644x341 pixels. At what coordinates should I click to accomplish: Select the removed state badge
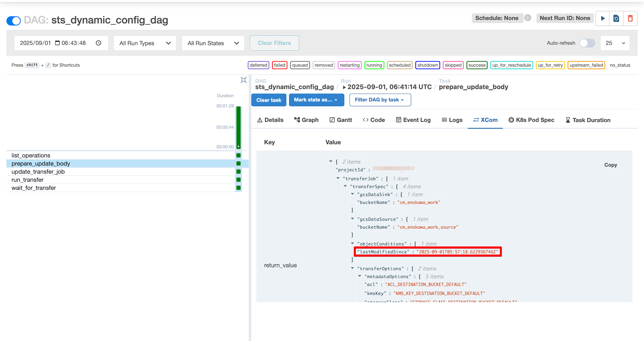point(324,65)
